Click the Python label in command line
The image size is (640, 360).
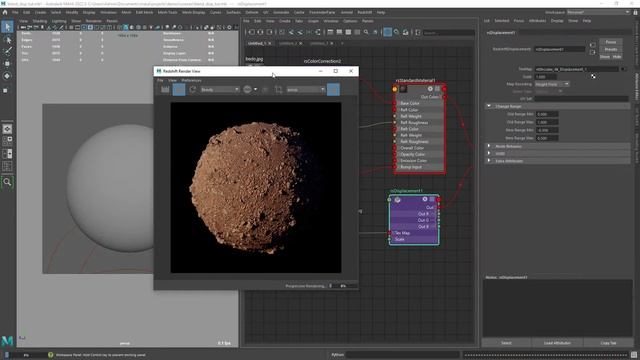pyautogui.click(x=338, y=355)
